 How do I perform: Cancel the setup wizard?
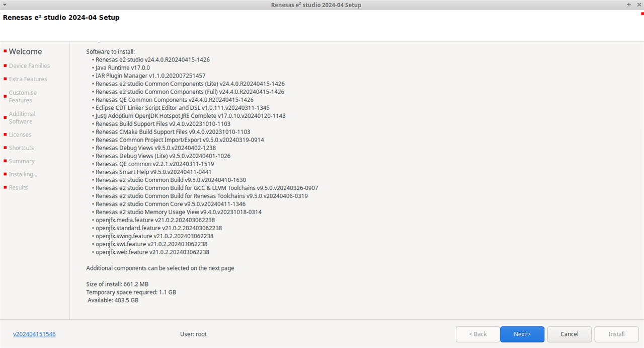coord(569,334)
